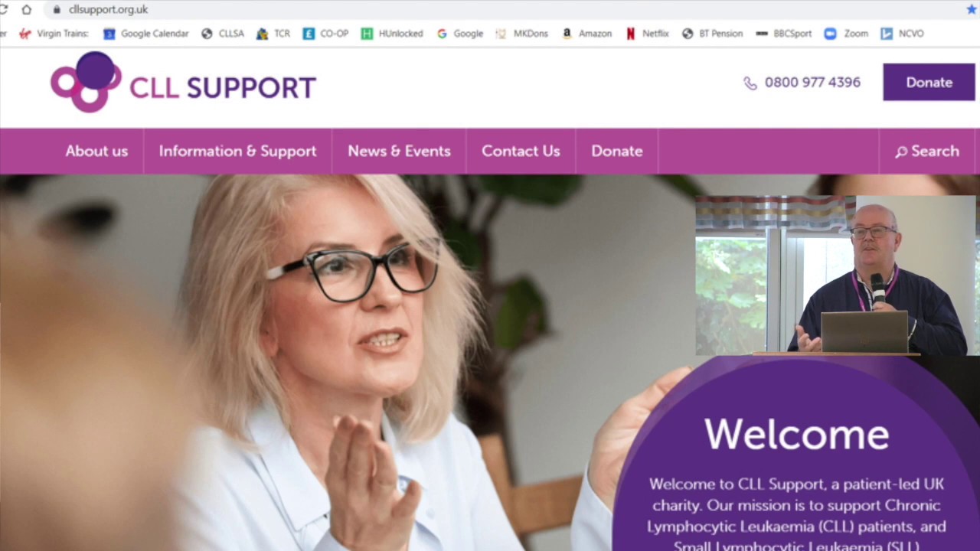Click the bookmark star icon
Viewport: 980px width, 551px height.
tap(972, 9)
